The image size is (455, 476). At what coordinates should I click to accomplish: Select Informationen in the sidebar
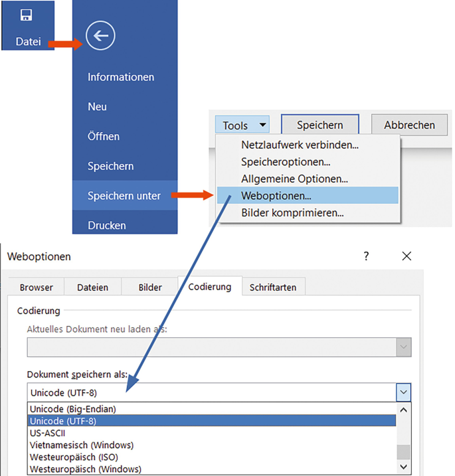point(121,77)
